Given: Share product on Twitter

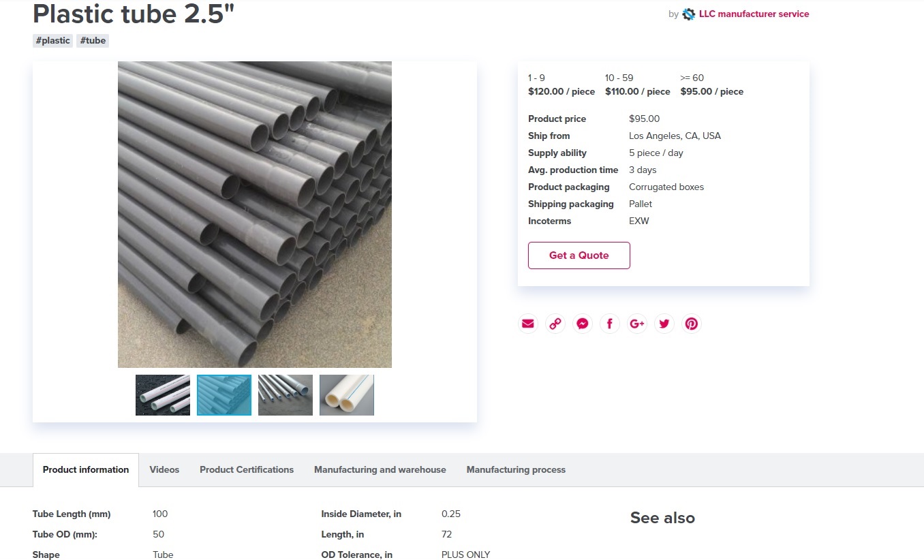Looking at the screenshot, I should 664,324.
